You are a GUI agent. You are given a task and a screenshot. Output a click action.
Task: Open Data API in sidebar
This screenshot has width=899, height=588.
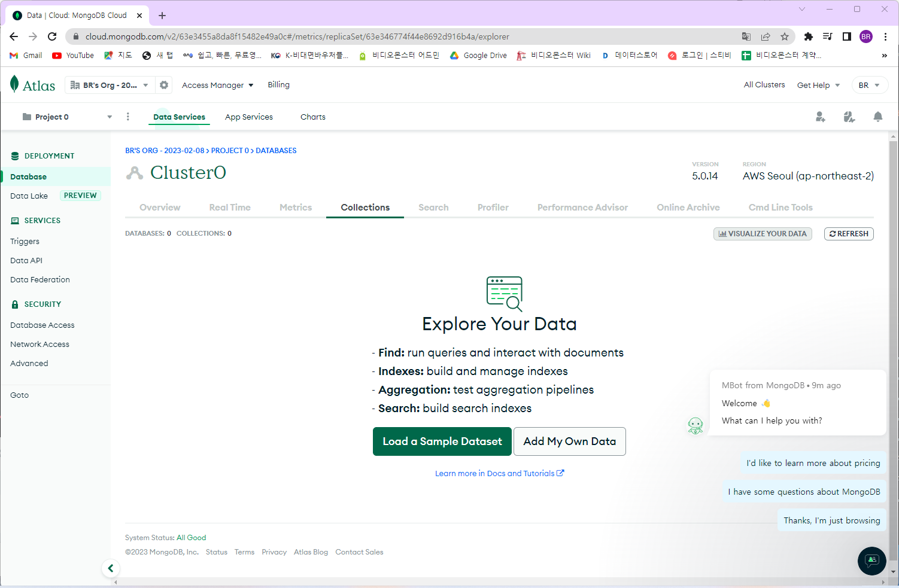click(26, 261)
